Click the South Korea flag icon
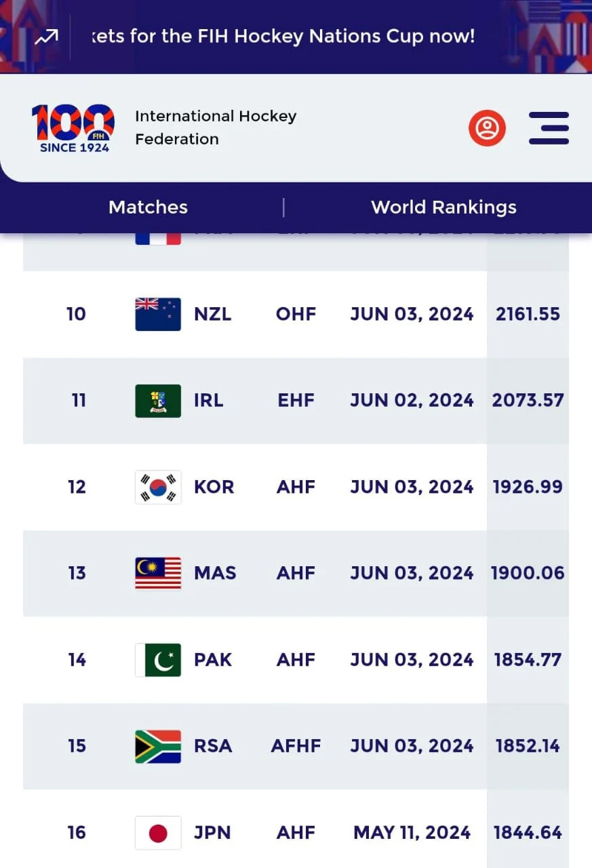 [158, 487]
